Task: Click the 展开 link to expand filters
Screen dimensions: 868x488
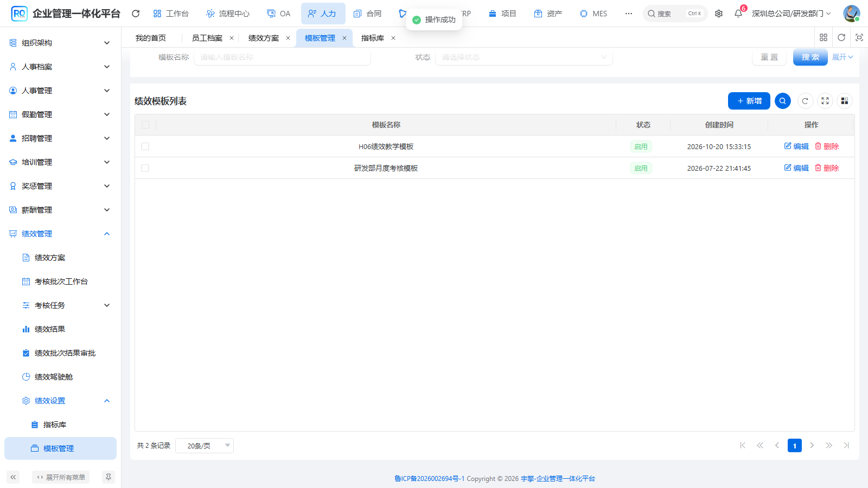Action: tap(843, 57)
